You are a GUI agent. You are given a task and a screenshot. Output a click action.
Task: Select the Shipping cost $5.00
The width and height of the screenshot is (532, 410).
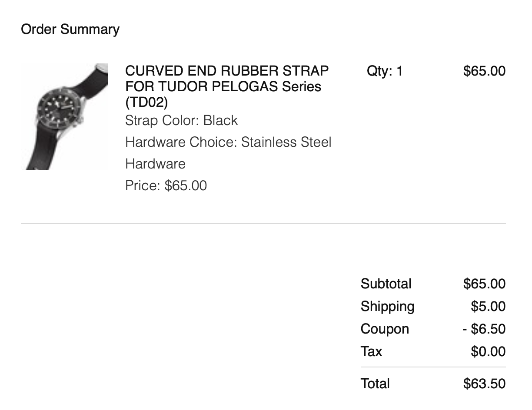pyautogui.click(x=488, y=306)
